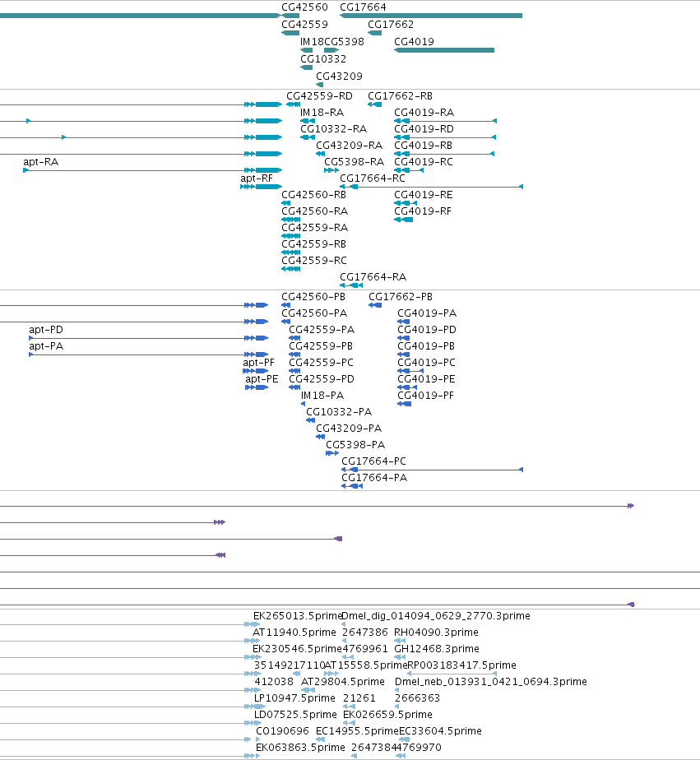Open the CG10332 gene label
This screenshot has height=760, width=700.
(323, 59)
